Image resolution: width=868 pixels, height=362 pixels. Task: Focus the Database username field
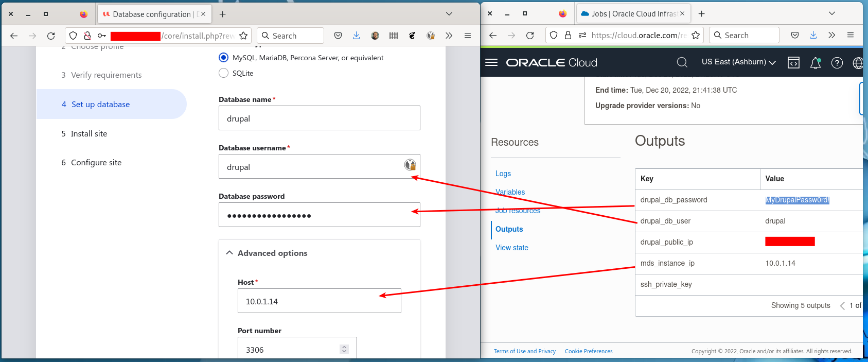(320, 166)
